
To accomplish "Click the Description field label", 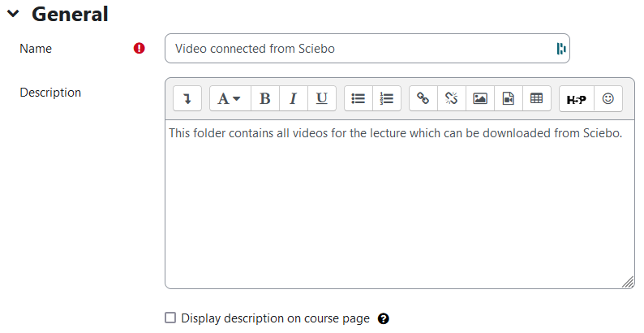I will tap(50, 93).
